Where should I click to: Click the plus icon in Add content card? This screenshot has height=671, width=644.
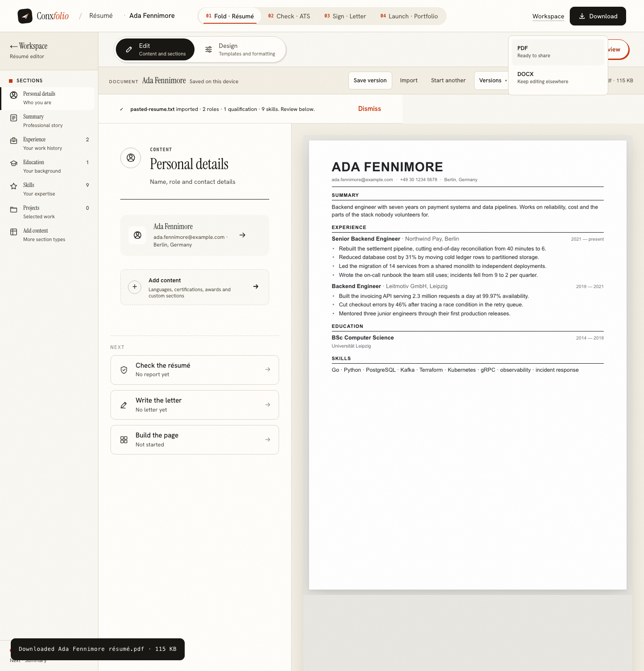point(135,287)
